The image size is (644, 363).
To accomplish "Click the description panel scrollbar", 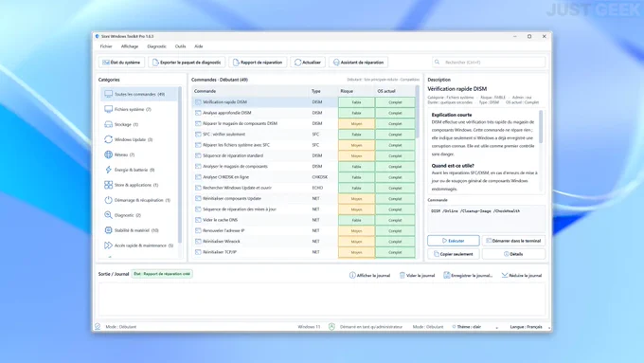I will pyautogui.click(x=541, y=127).
